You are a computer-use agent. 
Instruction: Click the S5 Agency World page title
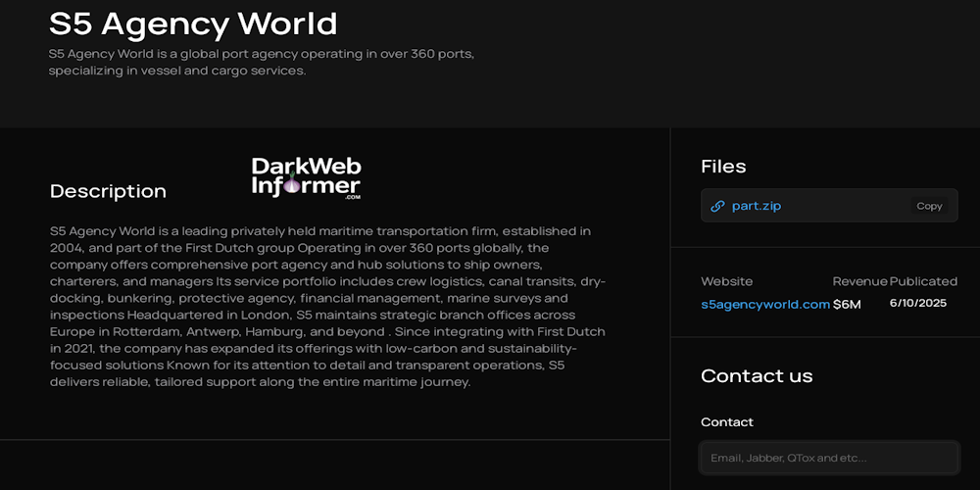point(193,24)
